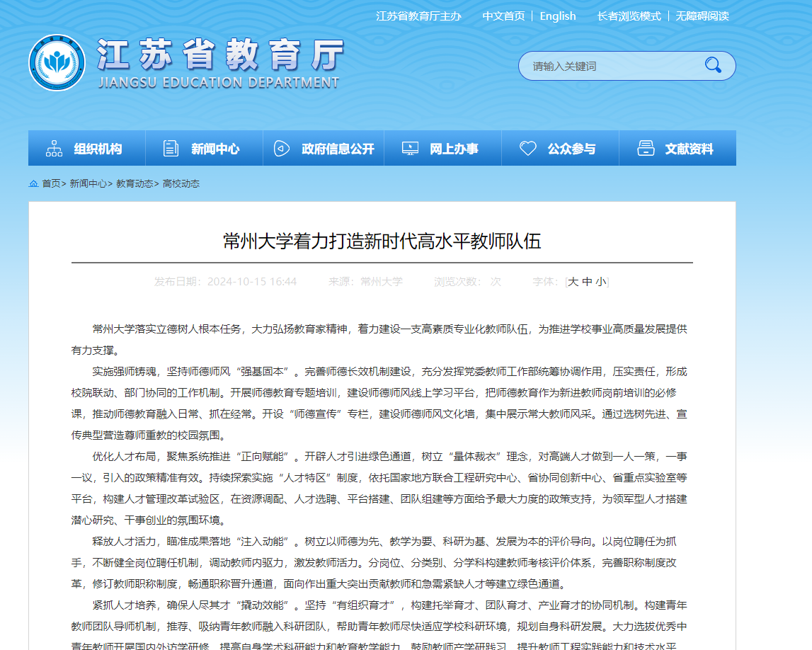Viewport: 812px width, 650px height.
Task: Click the 江苏省教育厅 site title
Action: 220,55
